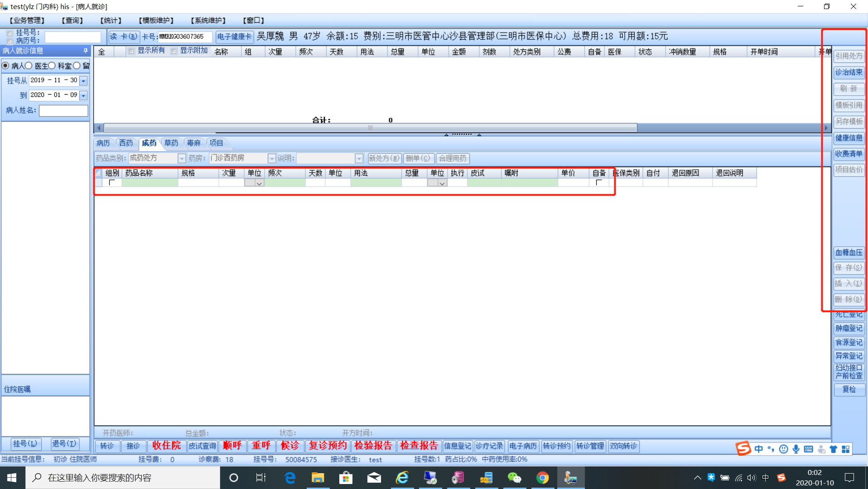Open Sogou soft keyboard
868x489 pixels.
(x=809, y=449)
